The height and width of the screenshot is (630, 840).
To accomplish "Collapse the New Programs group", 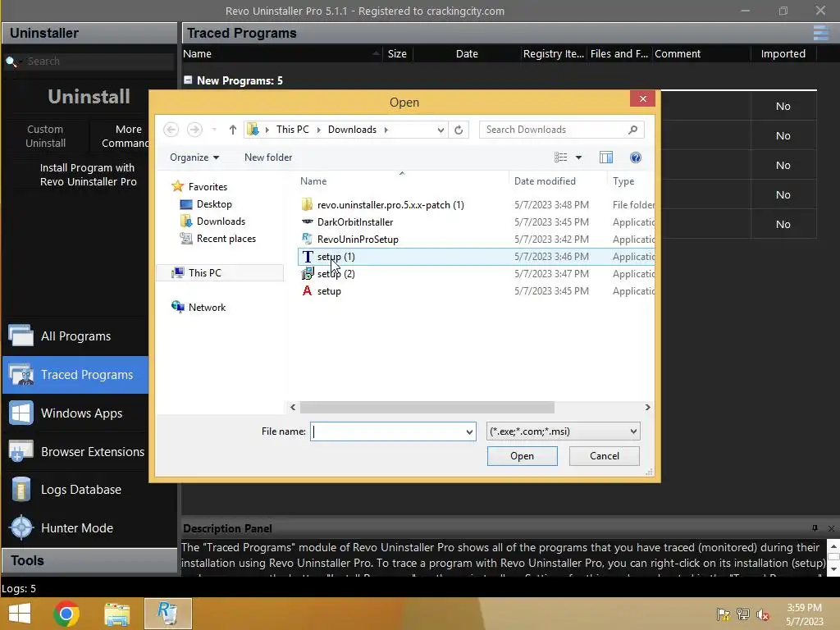I will pos(188,80).
